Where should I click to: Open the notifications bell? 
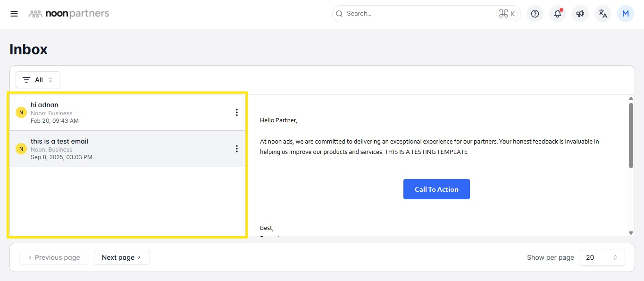pyautogui.click(x=557, y=14)
